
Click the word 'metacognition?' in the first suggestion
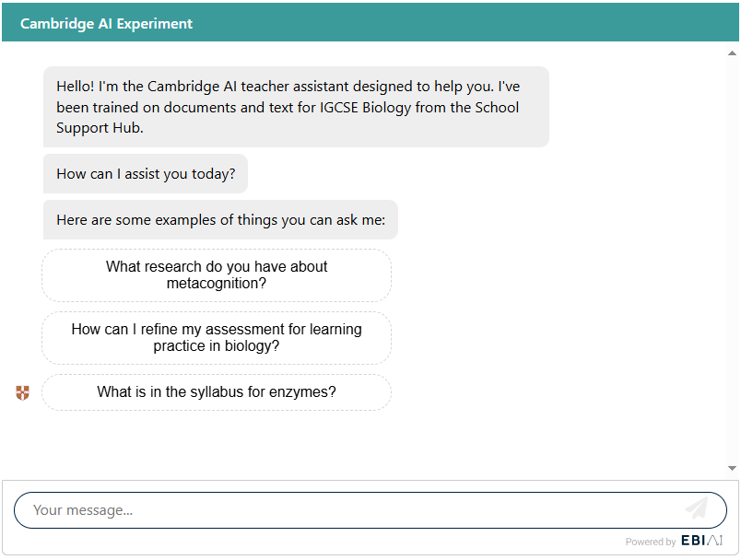pyautogui.click(x=217, y=284)
